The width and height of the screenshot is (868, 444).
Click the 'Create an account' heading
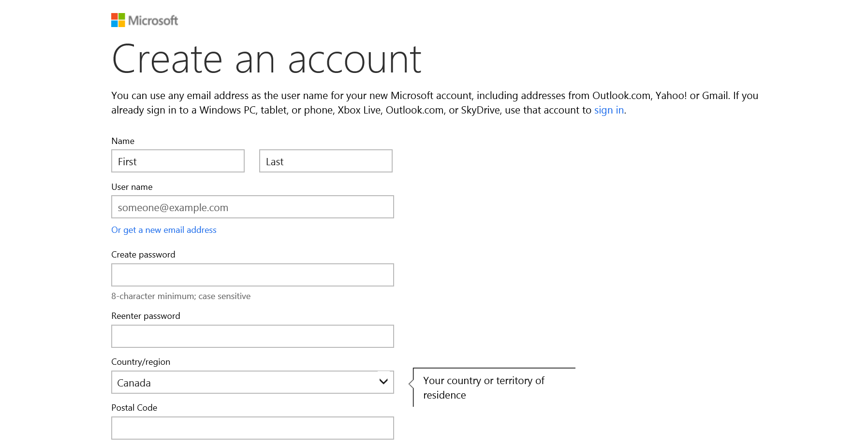(266, 59)
